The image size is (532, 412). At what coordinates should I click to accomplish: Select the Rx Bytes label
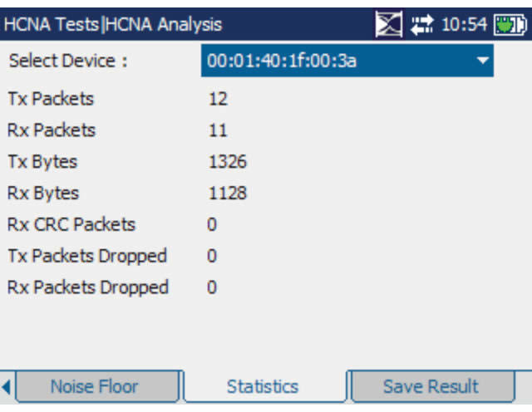[43, 194]
